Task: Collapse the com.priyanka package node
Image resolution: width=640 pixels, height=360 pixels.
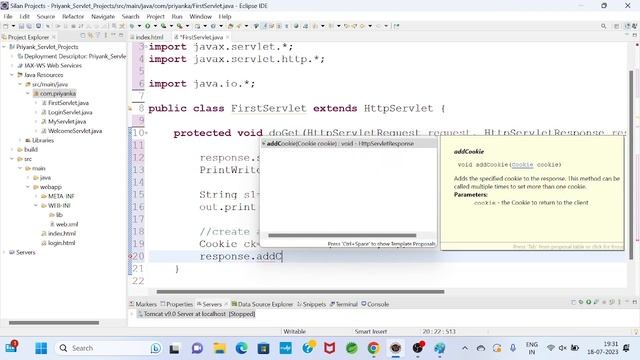Action: [x=28, y=93]
